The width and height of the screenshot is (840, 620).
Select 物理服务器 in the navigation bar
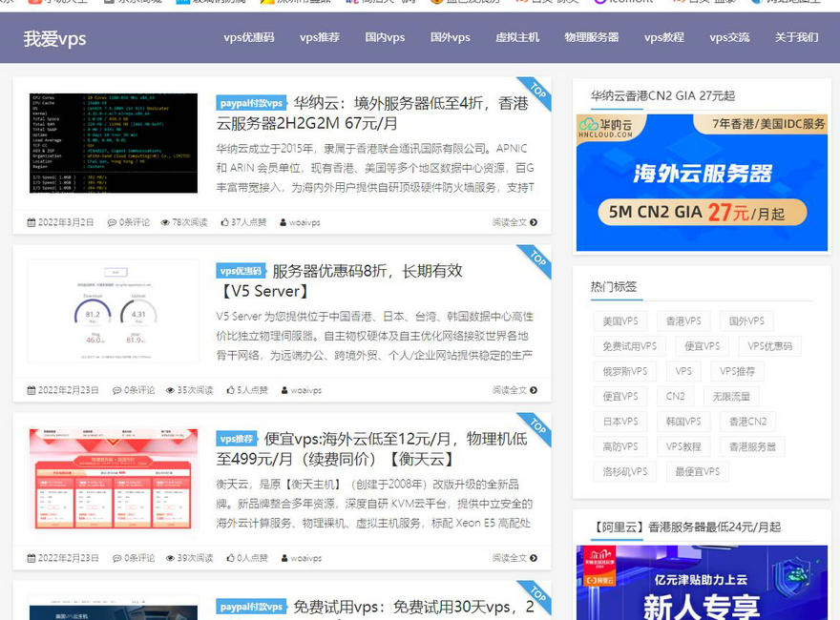click(x=591, y=39)
